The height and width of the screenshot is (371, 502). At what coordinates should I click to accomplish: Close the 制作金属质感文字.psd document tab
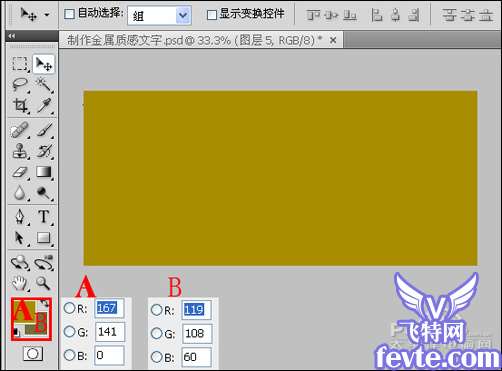(x=333, y=41)
